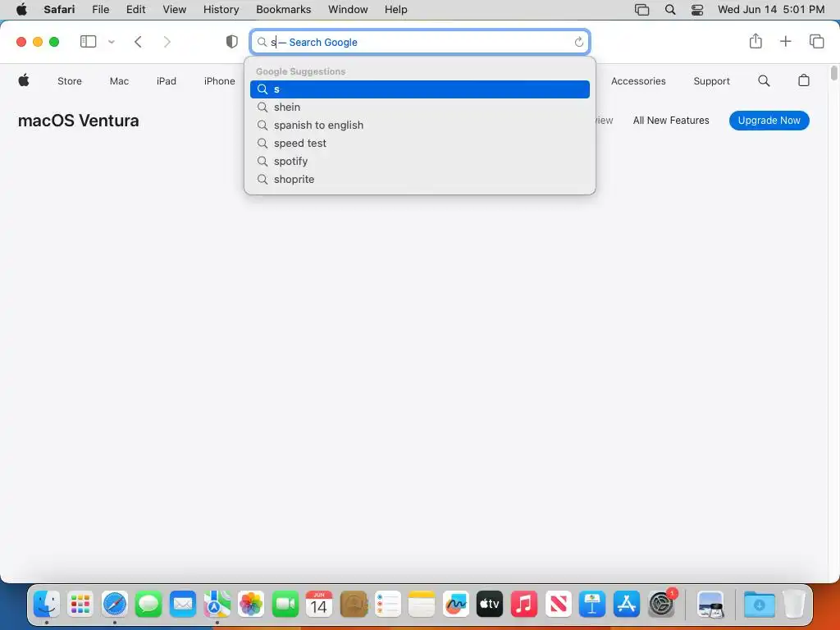The image size is (840, 630).
Task: Reload the page with the refresh icon
Action: coord(578,42)
